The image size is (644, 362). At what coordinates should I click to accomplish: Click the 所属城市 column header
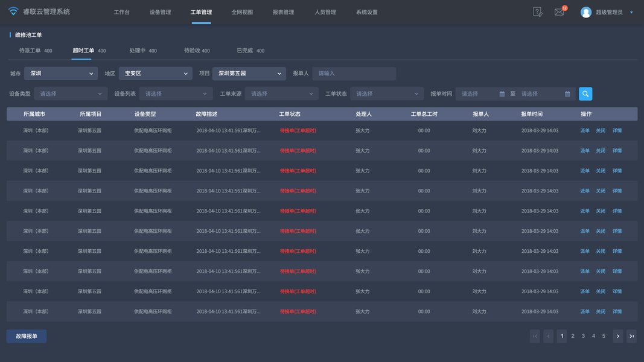click(x=34, y=114)
